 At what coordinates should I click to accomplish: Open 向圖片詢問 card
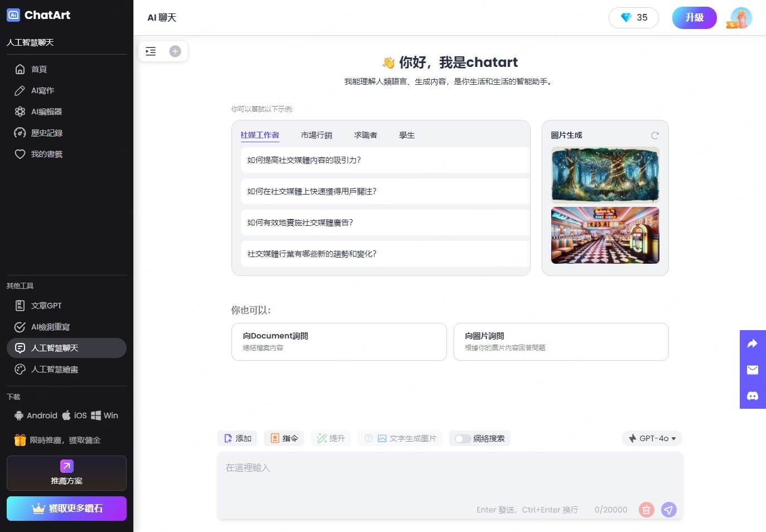(561, 342)
